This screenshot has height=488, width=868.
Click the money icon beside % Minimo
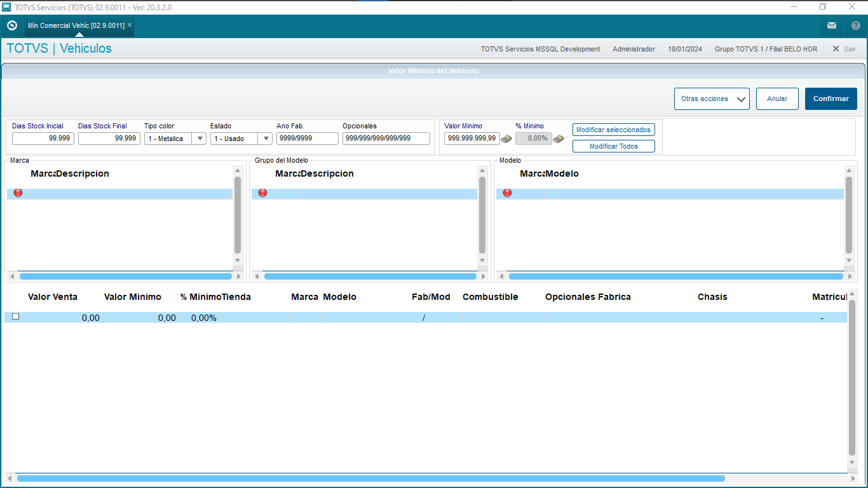point(558,139)
